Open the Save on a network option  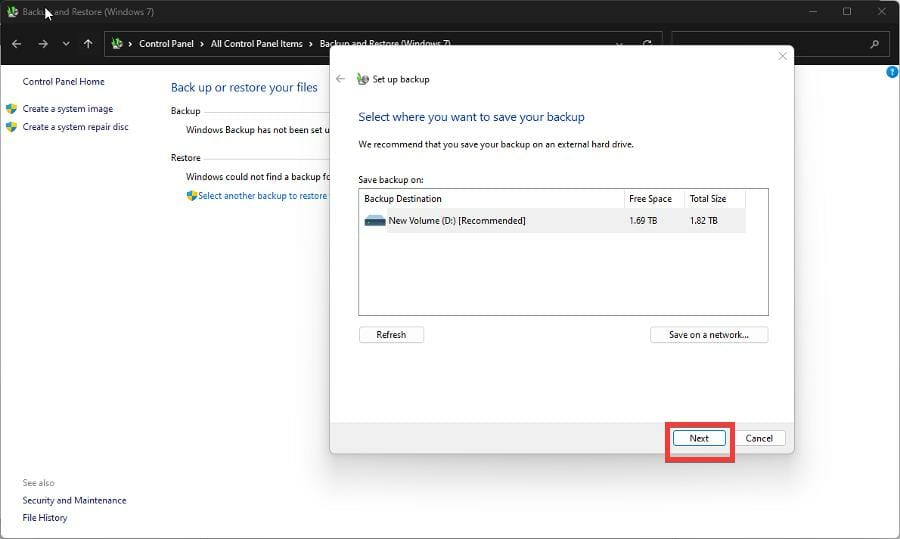click(x=708, y=335)
